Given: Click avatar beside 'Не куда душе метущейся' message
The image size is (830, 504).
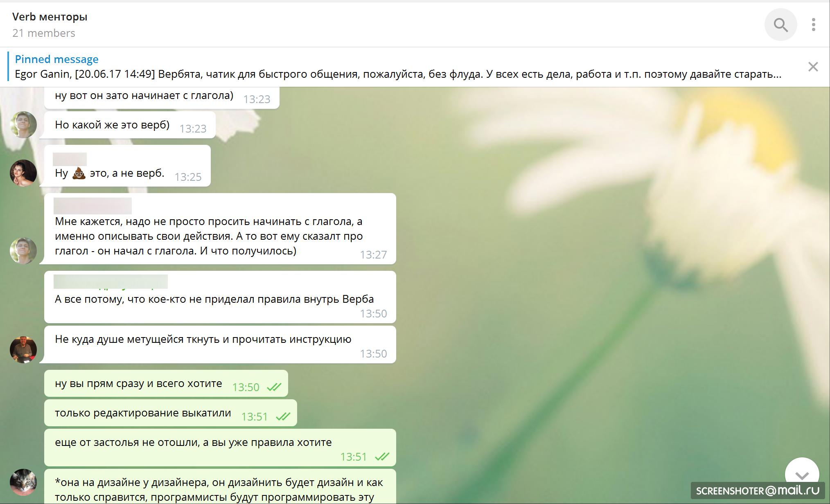Looking at the screenshot, I should click(23, 349).
